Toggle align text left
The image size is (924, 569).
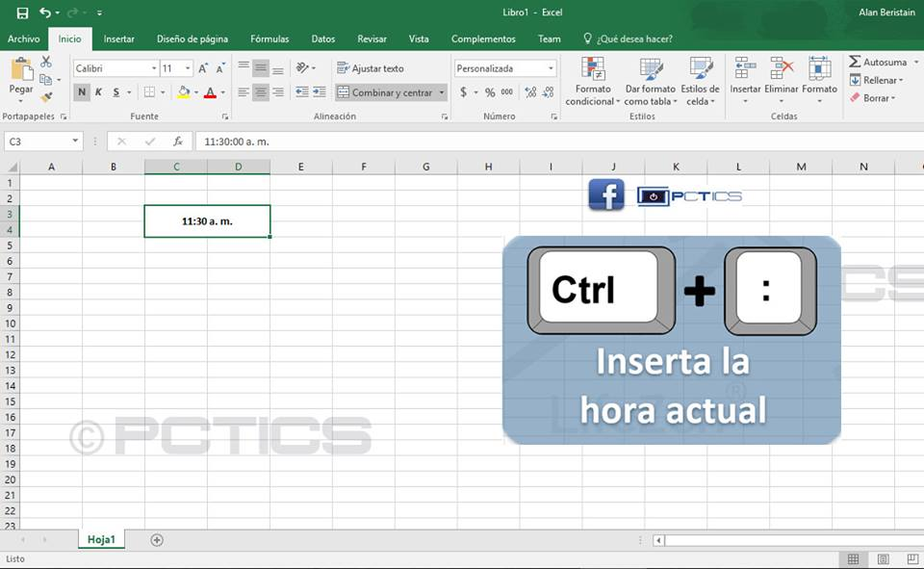[x=244, y=92]
